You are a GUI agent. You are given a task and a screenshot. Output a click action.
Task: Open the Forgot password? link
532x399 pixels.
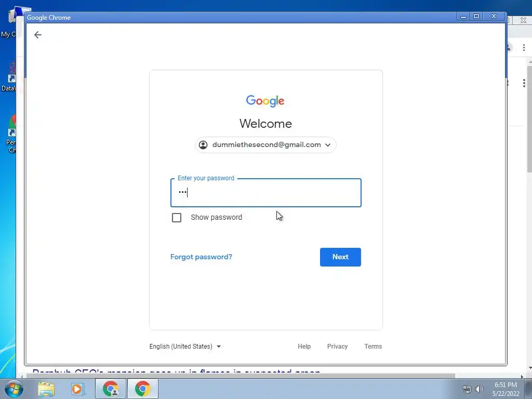coord(201,257)
